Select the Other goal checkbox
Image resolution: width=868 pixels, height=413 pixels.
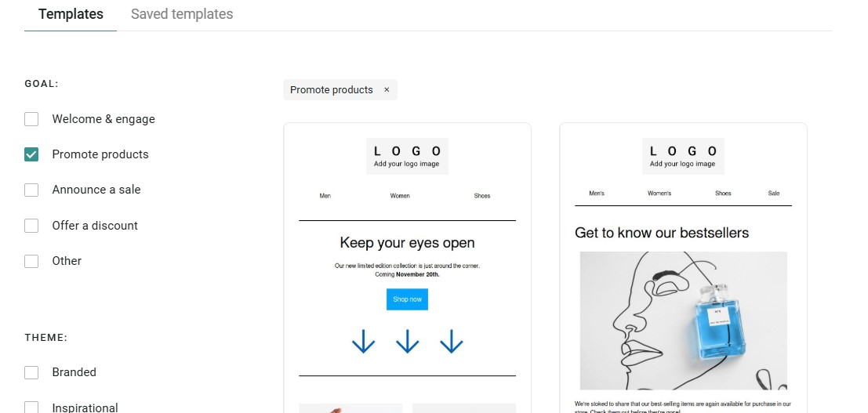pyautogui.click(x=31, y=261)
